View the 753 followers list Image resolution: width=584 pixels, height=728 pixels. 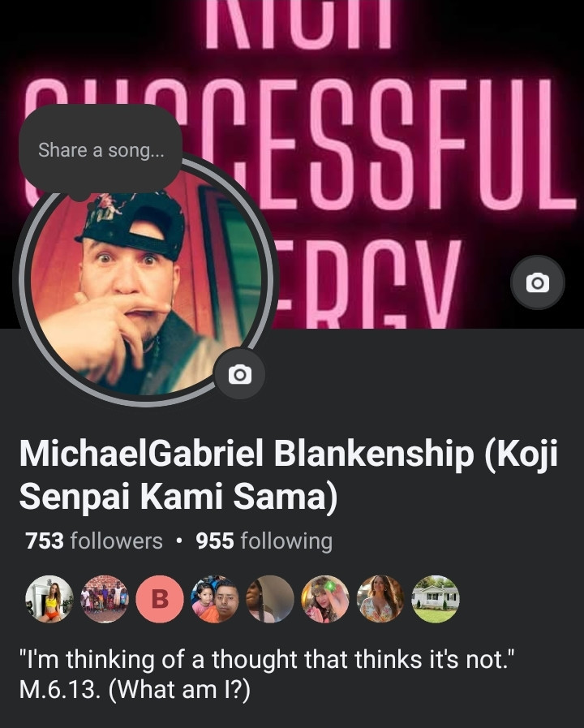pyautogui.click(x=94, y=541)
